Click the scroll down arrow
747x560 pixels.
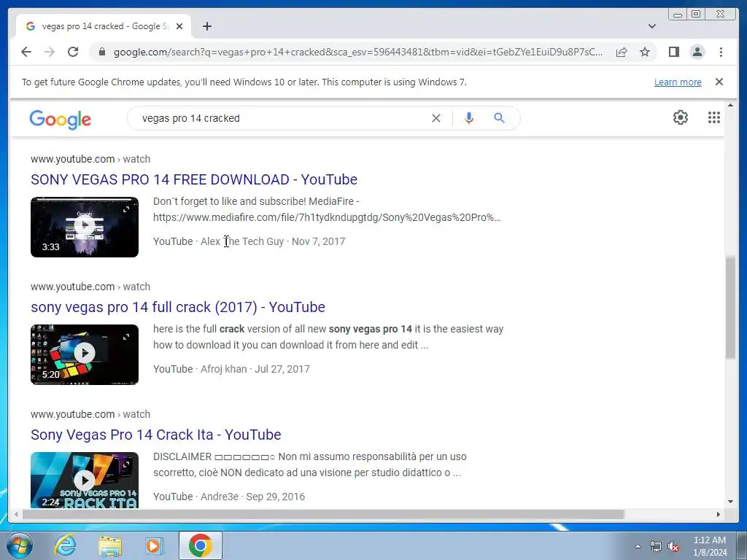coord(730,501)
